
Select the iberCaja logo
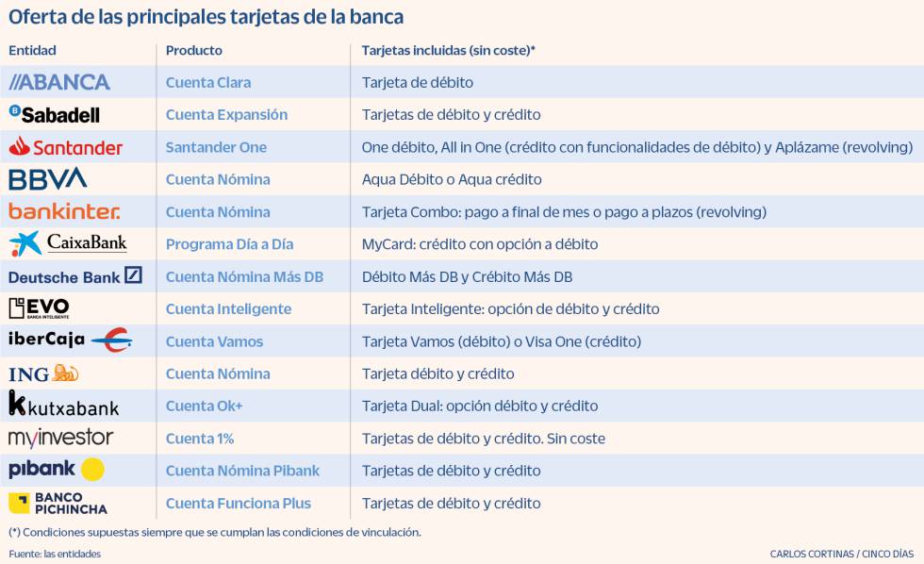pyautogui.click(x=70, y=340)
